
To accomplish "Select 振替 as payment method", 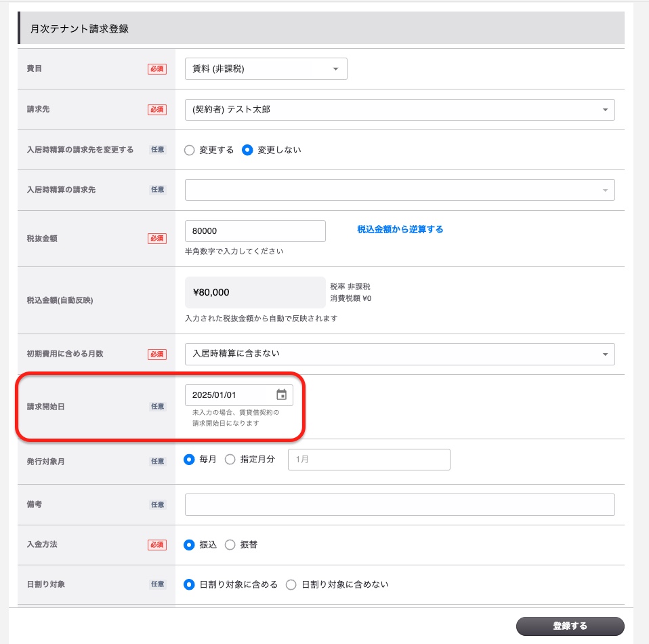I will coord(230,544).
